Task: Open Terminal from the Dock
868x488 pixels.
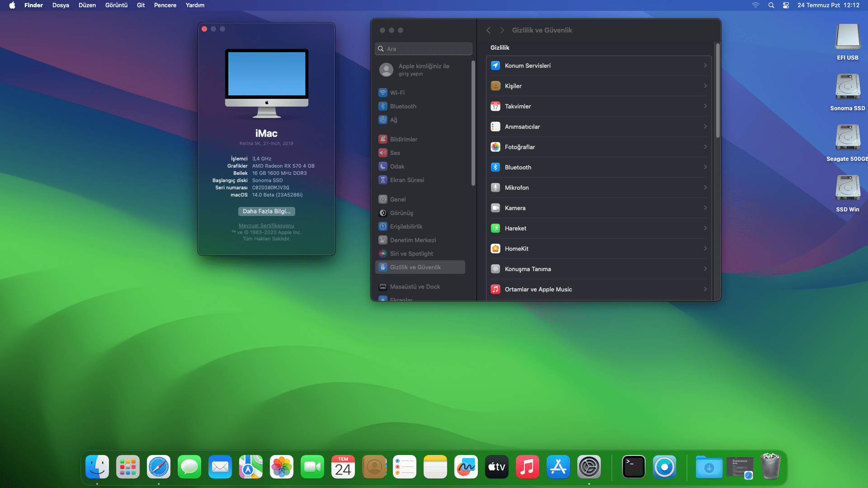Action: pyautogui.click(x=633, y=467)
